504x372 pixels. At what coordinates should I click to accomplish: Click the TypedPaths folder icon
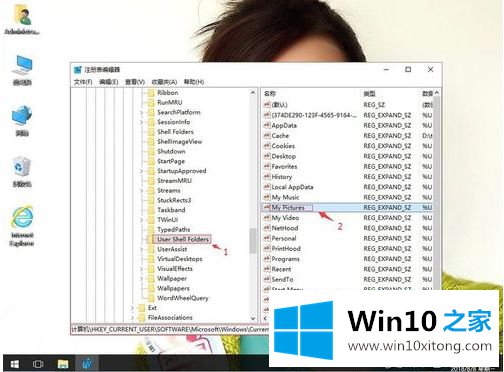151,230
